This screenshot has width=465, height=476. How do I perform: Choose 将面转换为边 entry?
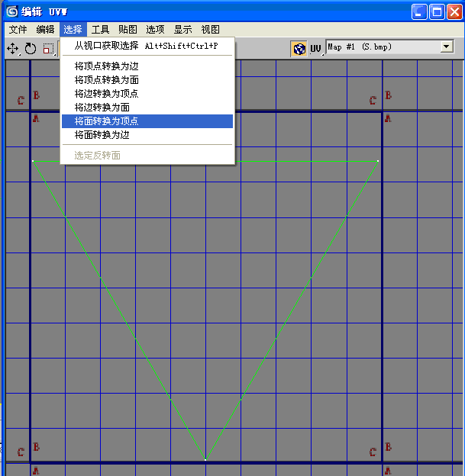[147, 135]
